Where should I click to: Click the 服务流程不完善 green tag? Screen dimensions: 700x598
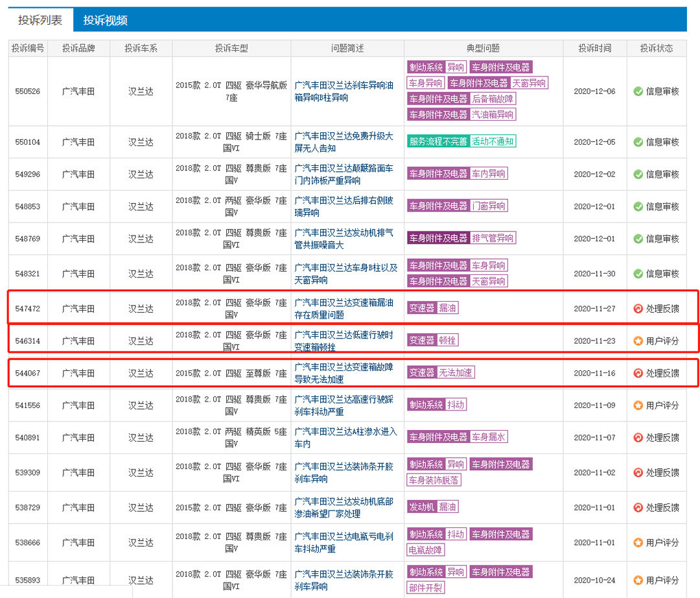click(x=437, y=141)
